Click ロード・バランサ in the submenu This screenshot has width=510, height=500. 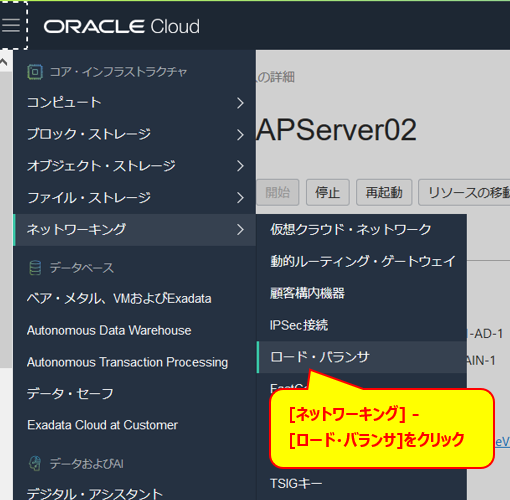pos(361,357)
